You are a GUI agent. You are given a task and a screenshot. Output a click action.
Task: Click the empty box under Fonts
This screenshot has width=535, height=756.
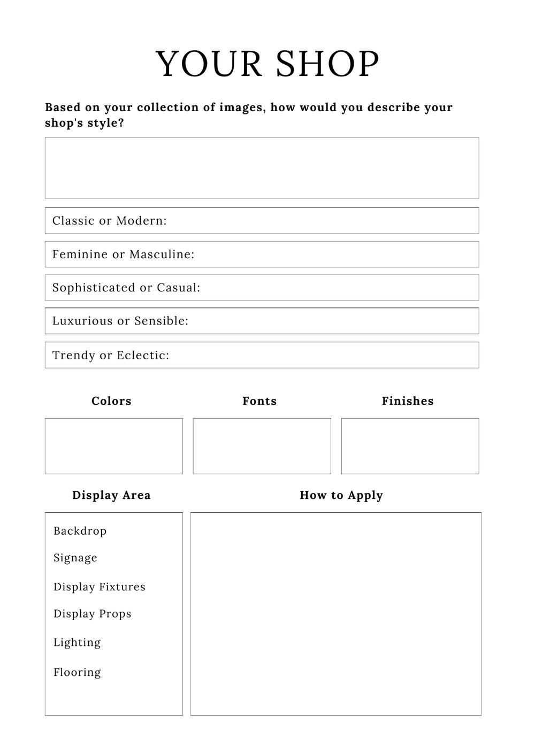pyautogui.click(x=262, y=446)
